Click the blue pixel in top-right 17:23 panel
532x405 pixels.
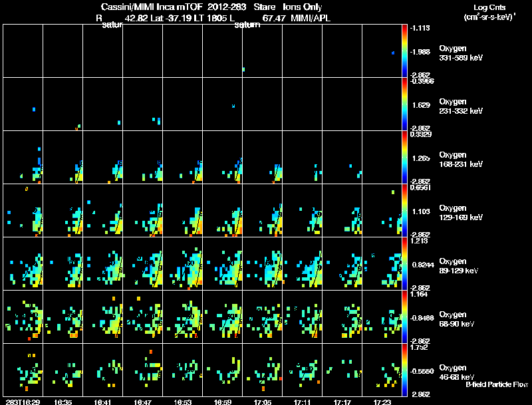(393, 53)
